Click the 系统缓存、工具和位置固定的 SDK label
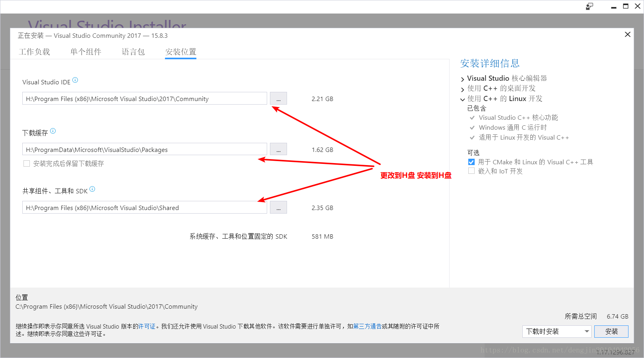This screenshot has height=358, width=644. (x=238, y=236)
